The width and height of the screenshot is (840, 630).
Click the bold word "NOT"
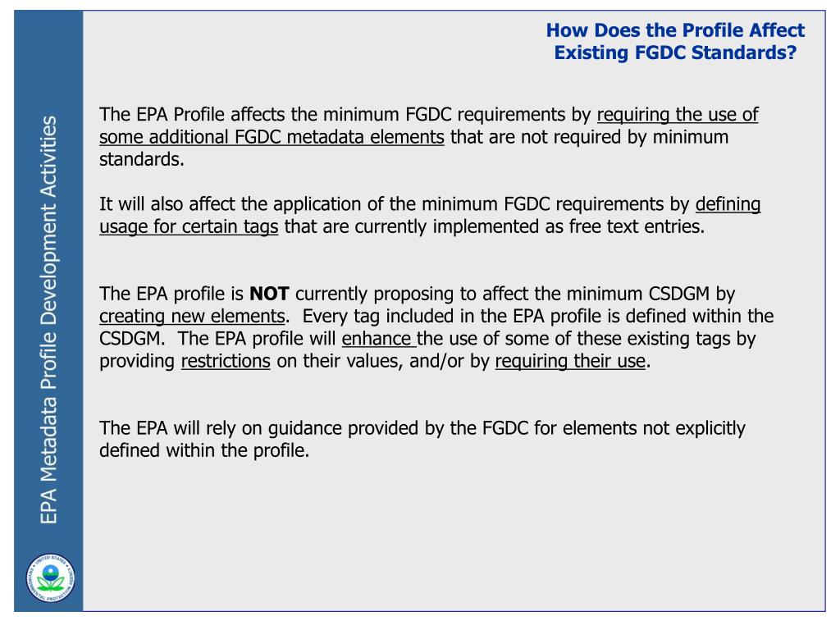[266, 294]
